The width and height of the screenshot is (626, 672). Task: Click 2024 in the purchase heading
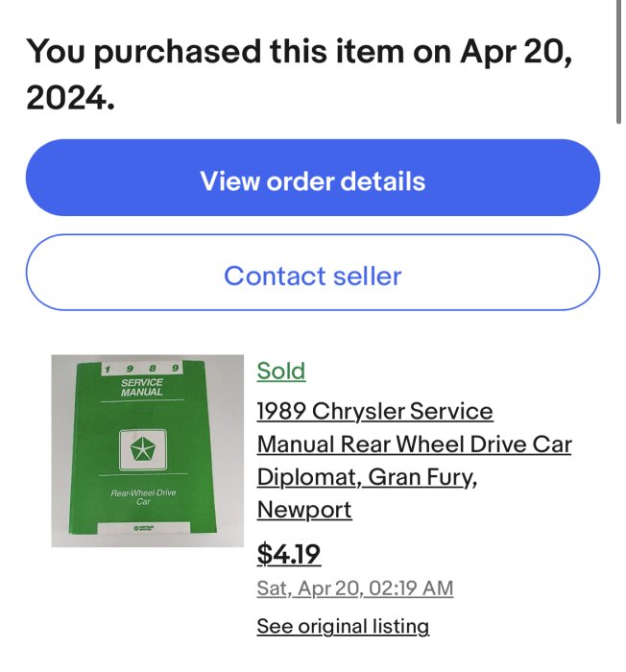69,97
